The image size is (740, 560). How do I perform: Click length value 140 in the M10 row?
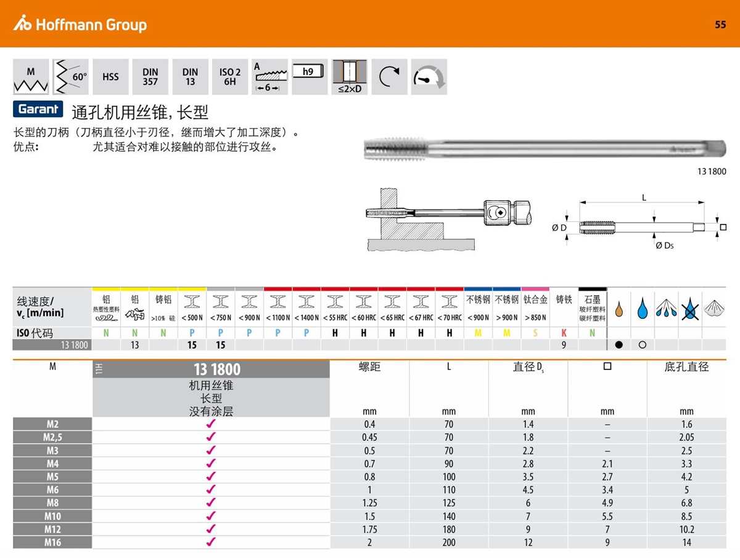[x=449, y=517]
